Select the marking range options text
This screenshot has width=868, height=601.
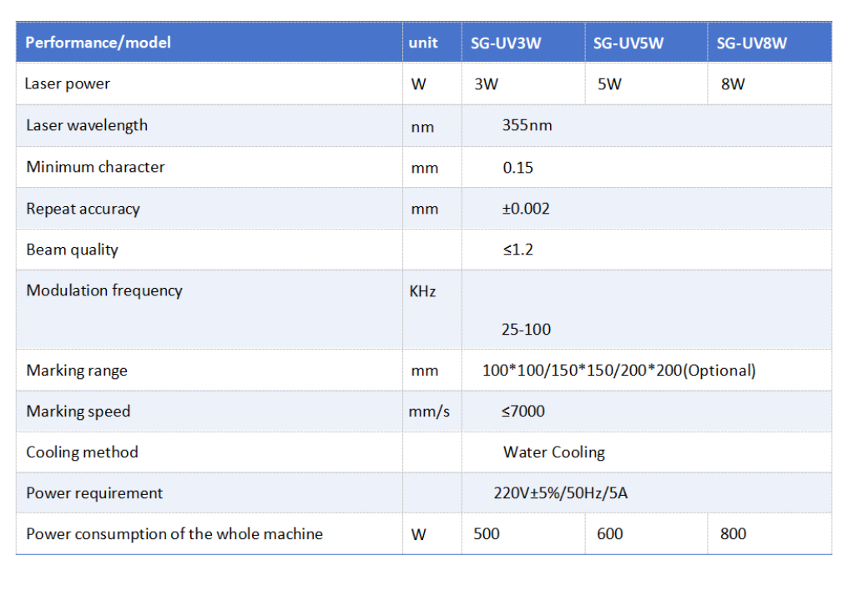pos(619,371)
